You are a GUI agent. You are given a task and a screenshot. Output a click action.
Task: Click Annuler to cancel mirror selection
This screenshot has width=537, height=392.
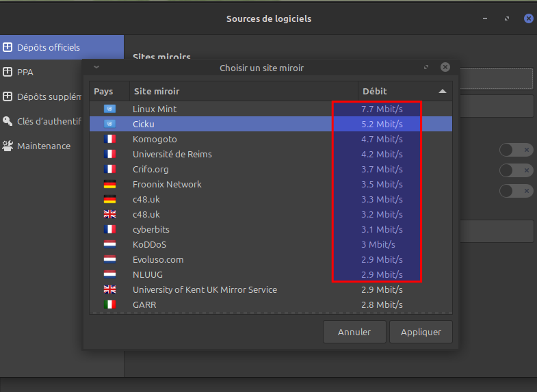pos(354,332)
